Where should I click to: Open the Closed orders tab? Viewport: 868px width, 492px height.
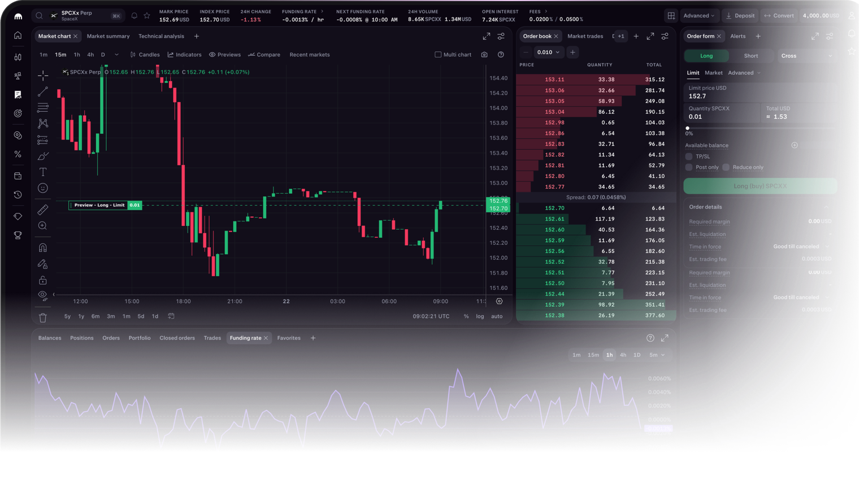177,338
